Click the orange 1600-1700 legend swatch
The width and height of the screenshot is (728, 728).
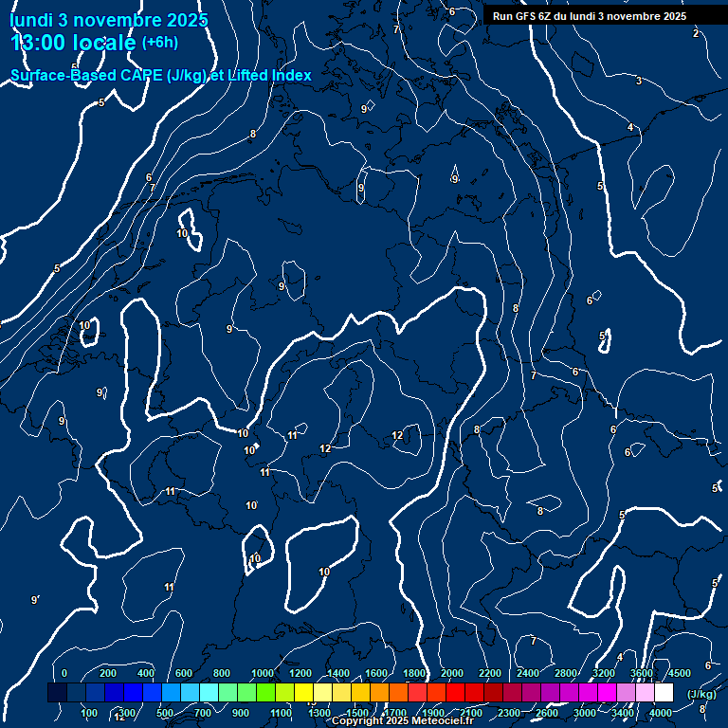click(x=380, y=692)
